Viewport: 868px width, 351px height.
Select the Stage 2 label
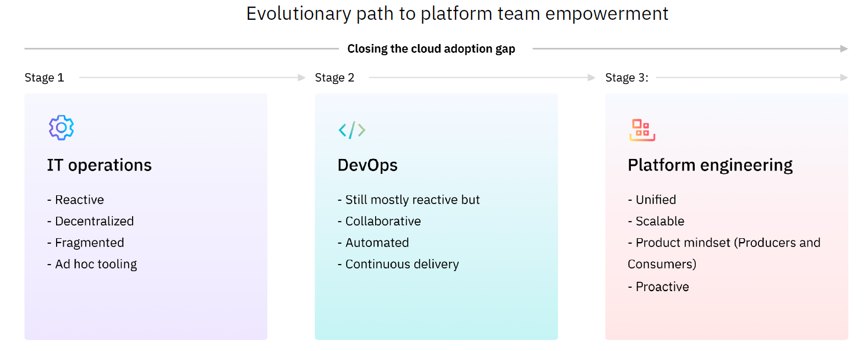tap(334, 78)
